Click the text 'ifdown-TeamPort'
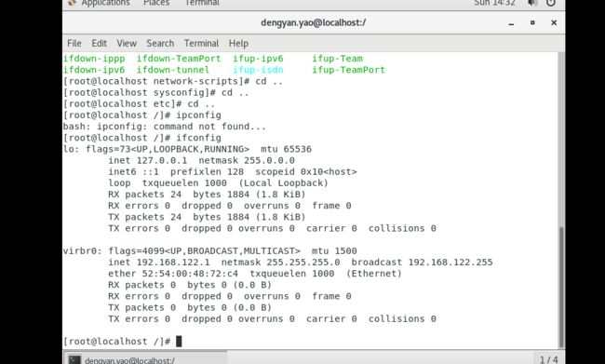Viewport: 605px width, 364px height. point(179,59)
